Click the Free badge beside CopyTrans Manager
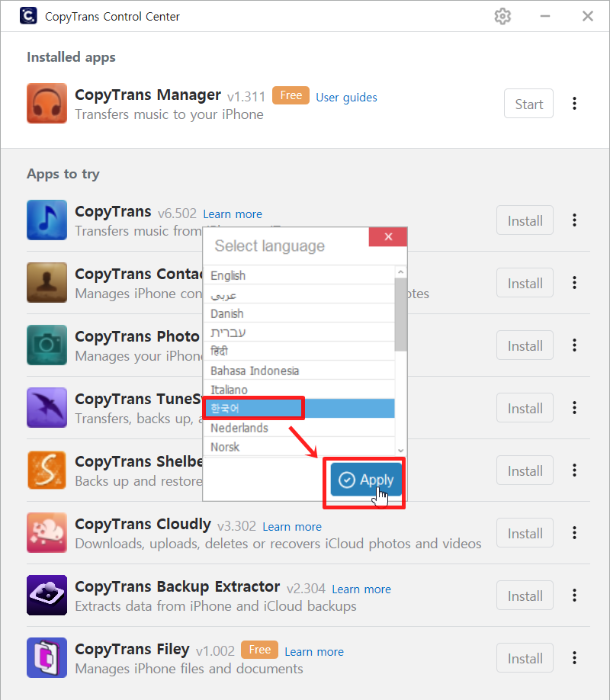The width and height of the screenshot is (610, 700). click(x=291, y=95)
